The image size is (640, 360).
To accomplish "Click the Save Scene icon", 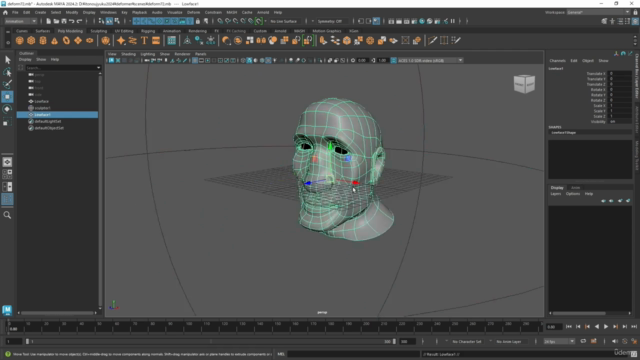I will (x=64, y=21).
